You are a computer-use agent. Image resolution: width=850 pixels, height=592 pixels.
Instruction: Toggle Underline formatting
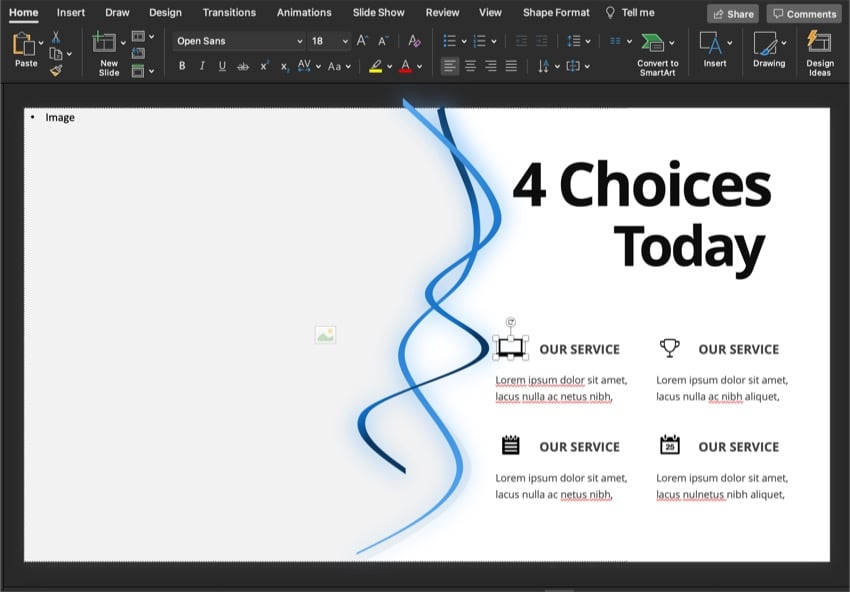click(222, 66)
